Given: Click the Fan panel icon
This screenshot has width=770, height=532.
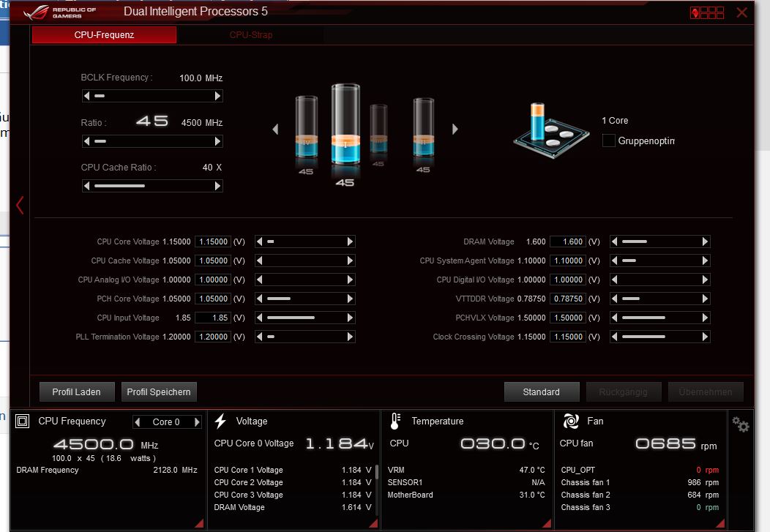Looking at the screenshot, I should click(x=571, y=421).
